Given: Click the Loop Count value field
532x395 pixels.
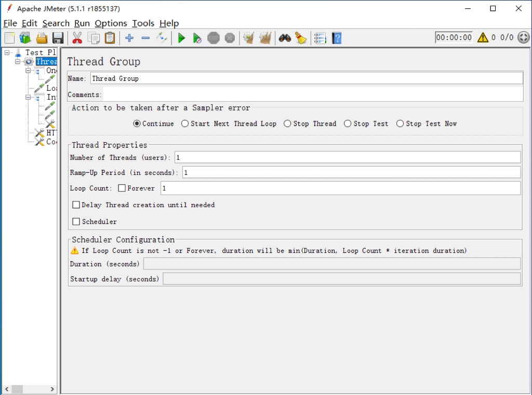Looking at the screenshot, I should tap(341, 188).
